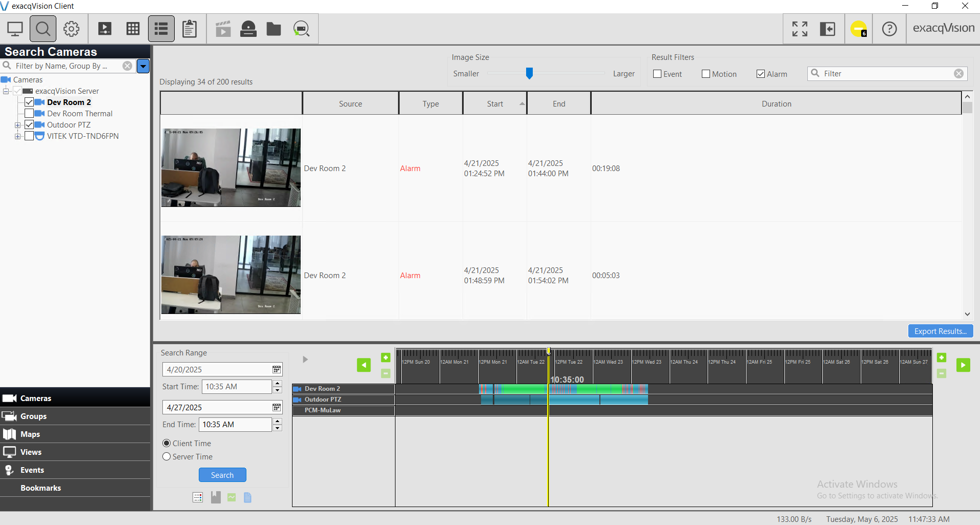The height and width of the screenshot is (525, 980).
Task: Click the Image Size slider handle
Action: tap(529, 73)
